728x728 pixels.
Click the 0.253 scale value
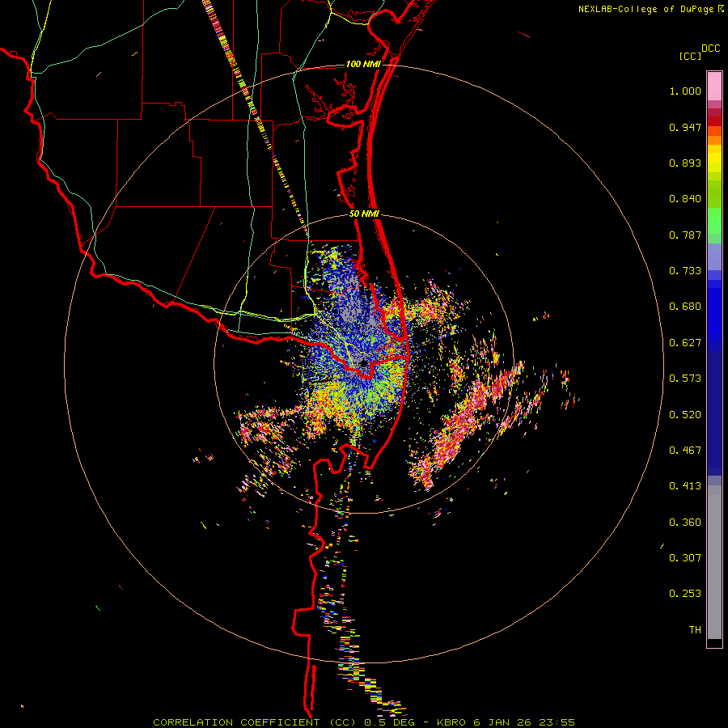click(x=685, y=594)
